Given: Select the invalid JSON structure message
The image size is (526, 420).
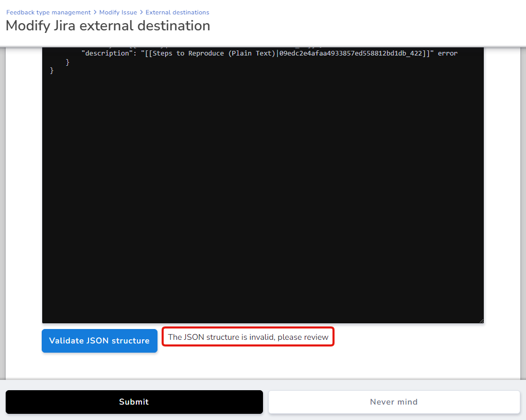Looking at the screenshot, I should pyautogui.click(x=248, y=337).
